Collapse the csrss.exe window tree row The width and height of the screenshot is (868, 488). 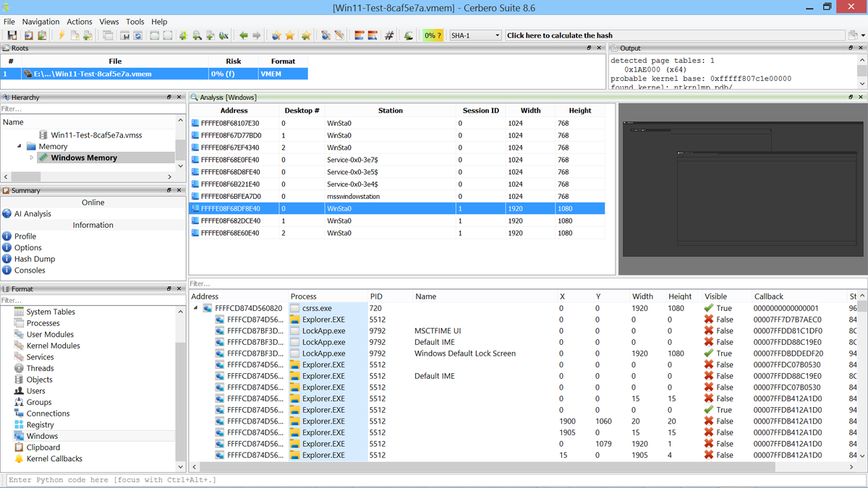coord(196,308)
